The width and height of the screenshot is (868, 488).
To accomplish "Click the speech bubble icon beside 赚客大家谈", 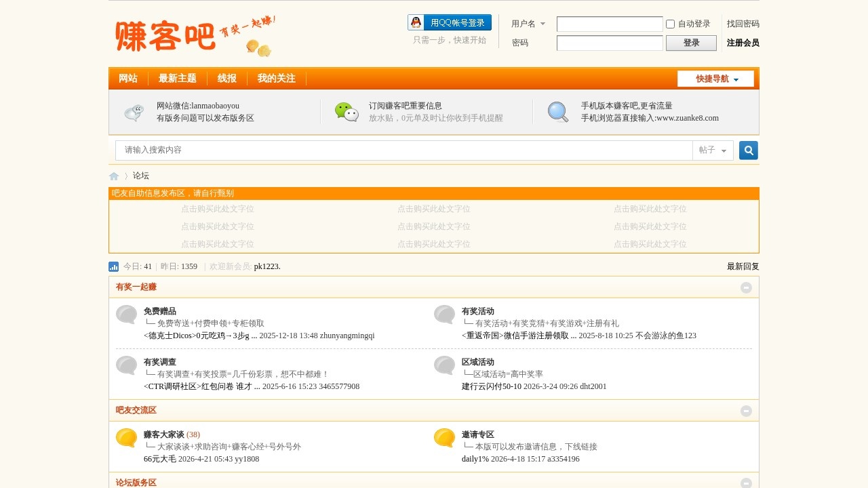I will [x=125, y=439].
